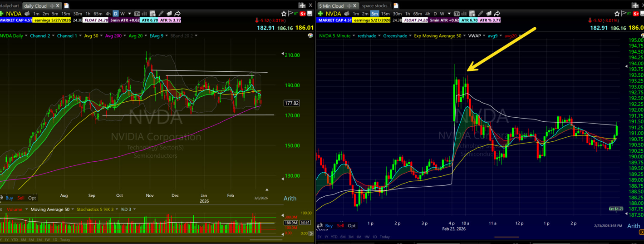Click the bar chart type icon in daily chart

(x=145, y=14)
